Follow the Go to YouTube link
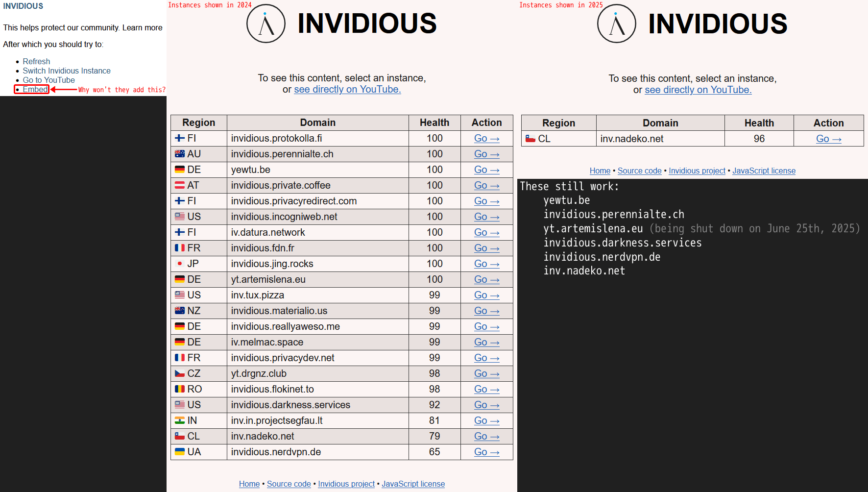The width and height of the screenshot is (868, 492). tap(48, 80)
